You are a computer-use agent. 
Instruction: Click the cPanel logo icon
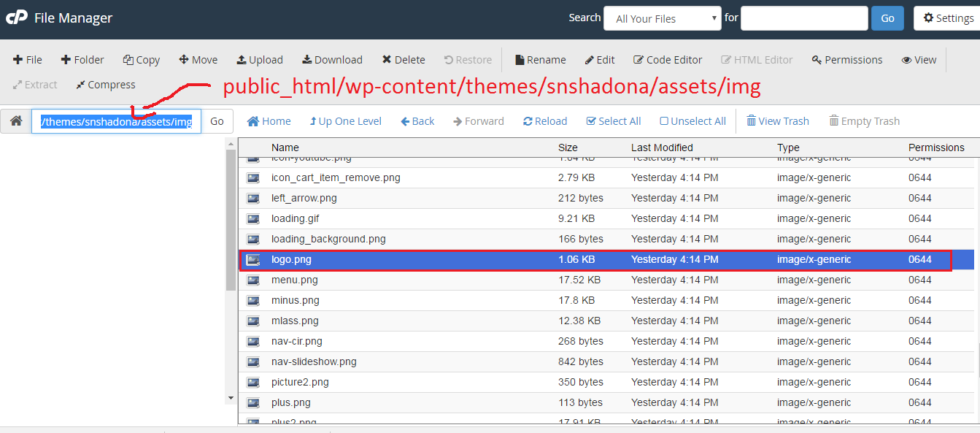[16, 18]
